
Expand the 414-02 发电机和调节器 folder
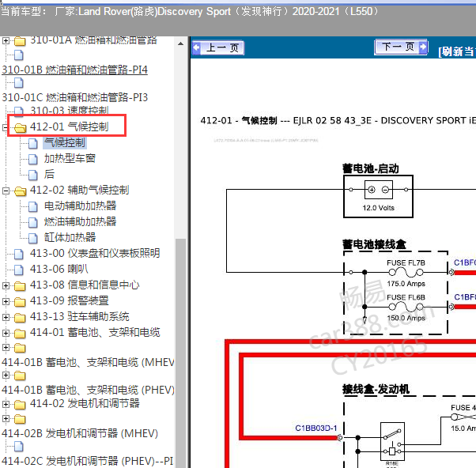tap(6, 404)
